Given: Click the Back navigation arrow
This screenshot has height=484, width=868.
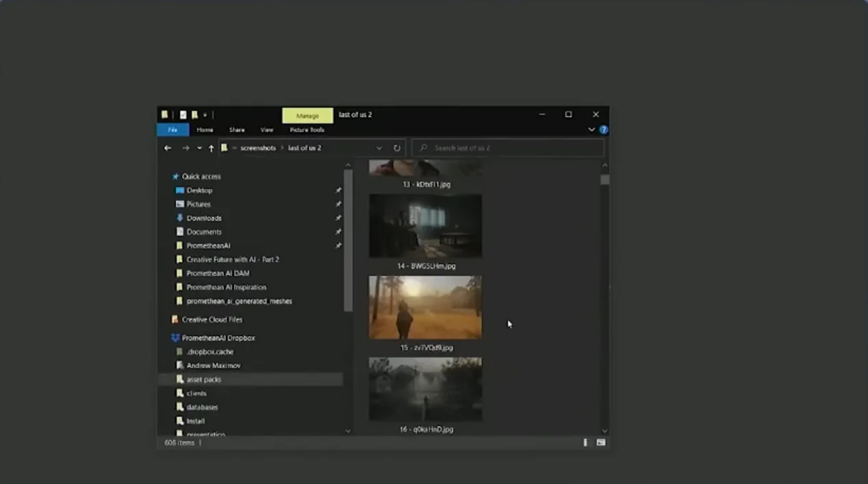Looking at the screenshot, I should pyautogui.click(x=168, y=148).
